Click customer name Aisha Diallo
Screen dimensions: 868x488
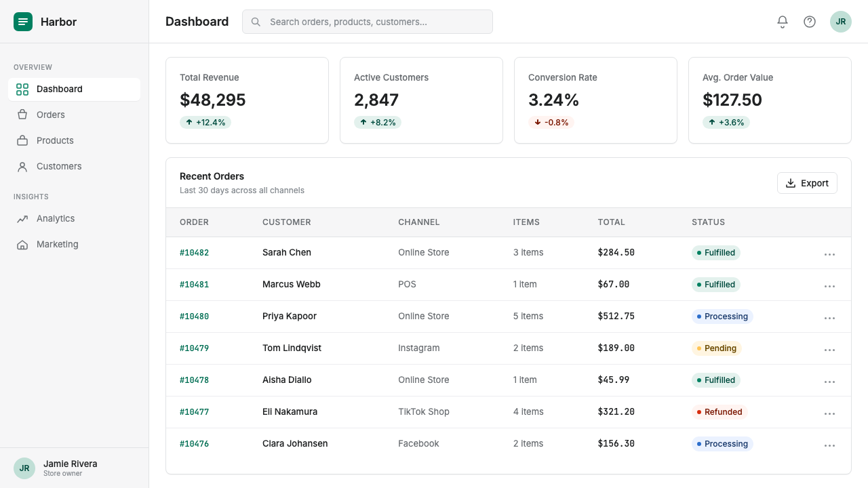click(x=287, y=380)
